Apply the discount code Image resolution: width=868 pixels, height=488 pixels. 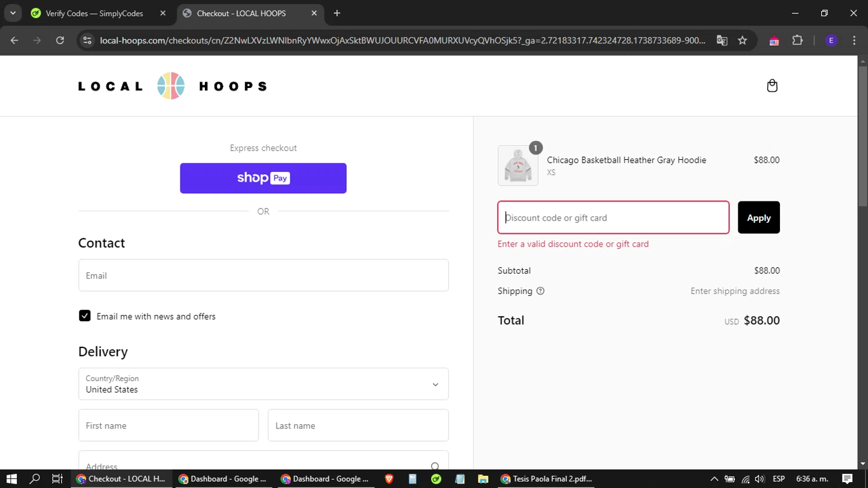click(759, 218)
